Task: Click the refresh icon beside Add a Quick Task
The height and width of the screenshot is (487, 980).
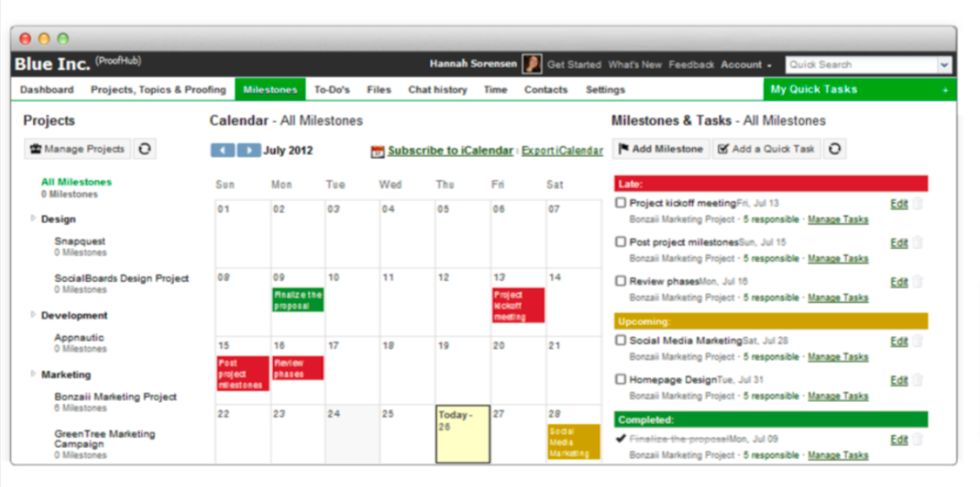Action: click(x=835, y=149)
